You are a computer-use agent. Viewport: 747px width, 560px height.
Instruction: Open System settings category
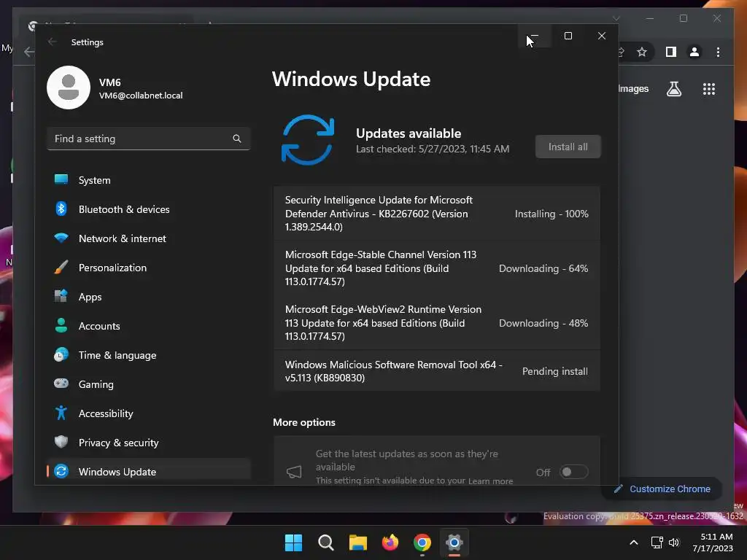tap(148, 180)
